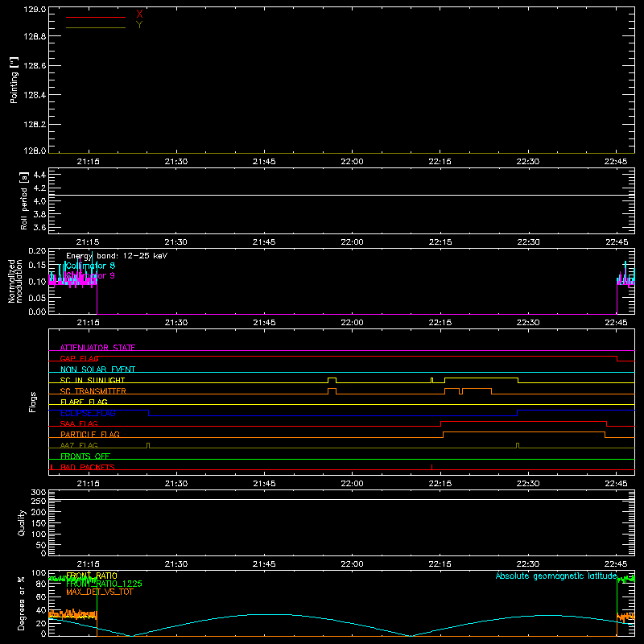Click the 150 tick on Quality axis
The image size is (644, 644).
tap(39, 523)
